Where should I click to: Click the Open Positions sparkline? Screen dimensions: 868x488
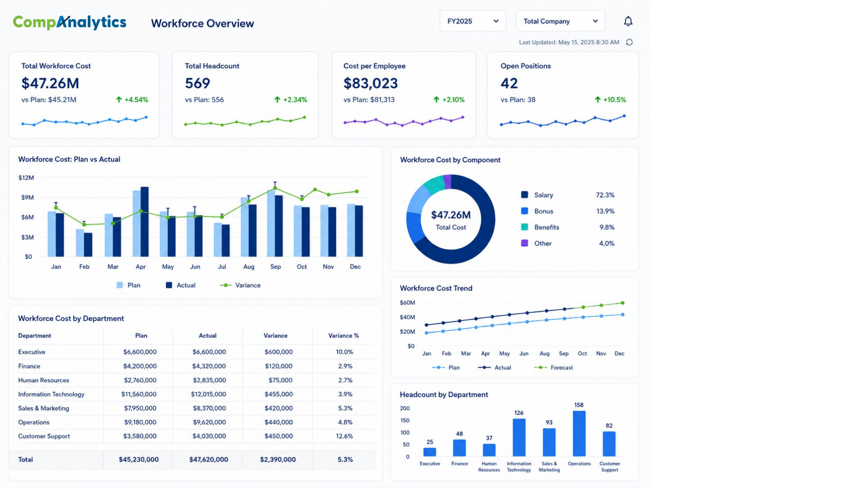tap(563, 120)
